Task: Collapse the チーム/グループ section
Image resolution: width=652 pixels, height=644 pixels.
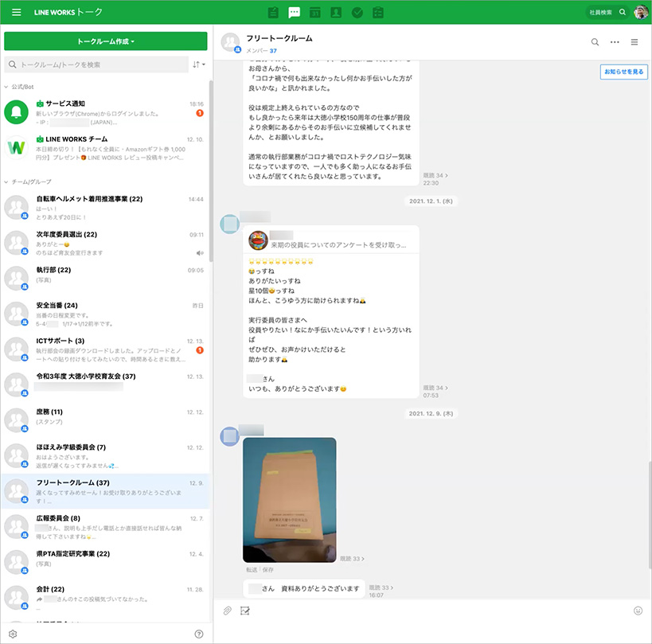Action: 7,182
